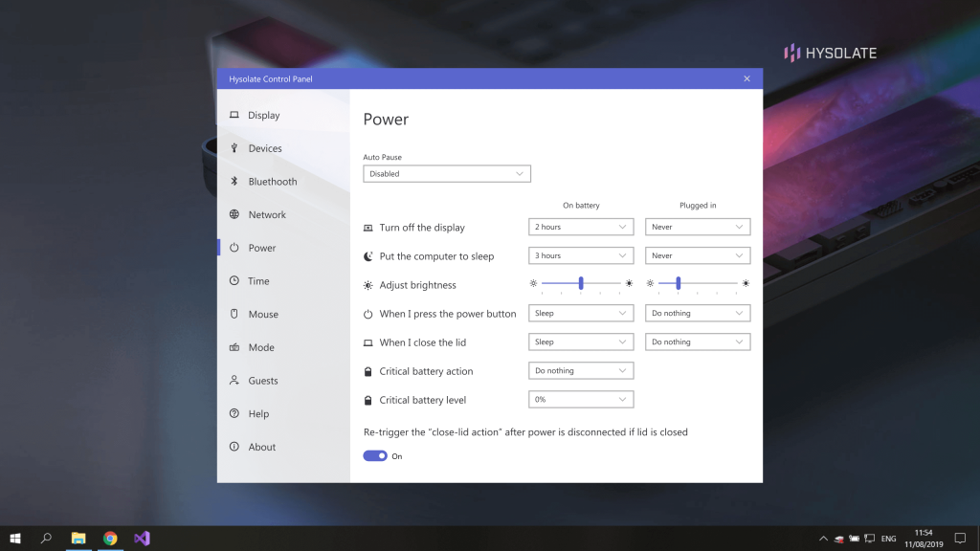Expand the Auto Pause dropdown
Viewport: 980px width, 551px height.
coord(446,174)
